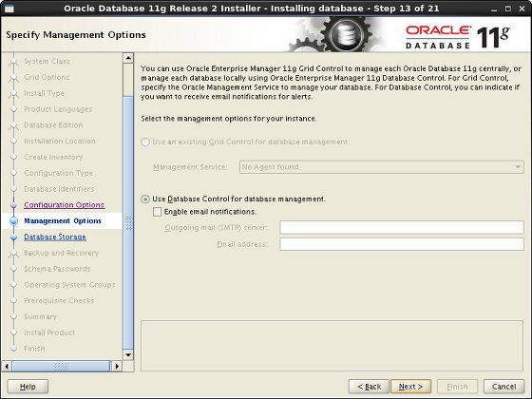Click the System Class step label
Image resolution: width=532 pixels, height=399 pixels.
(47, 62)
